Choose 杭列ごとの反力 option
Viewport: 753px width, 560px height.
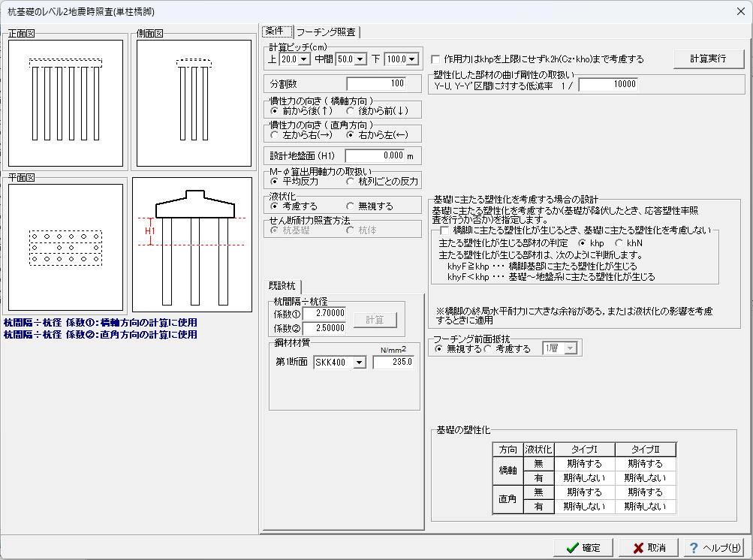coord(350,182)
